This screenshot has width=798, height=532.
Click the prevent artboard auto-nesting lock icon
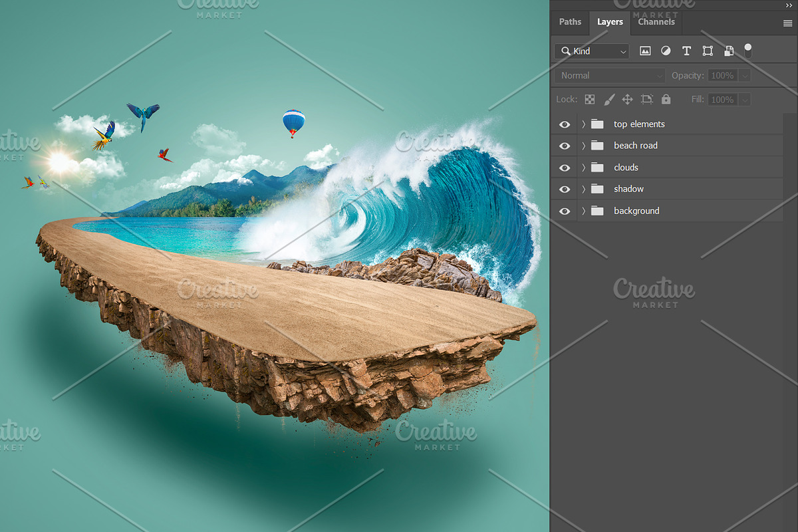click(647, 100)
